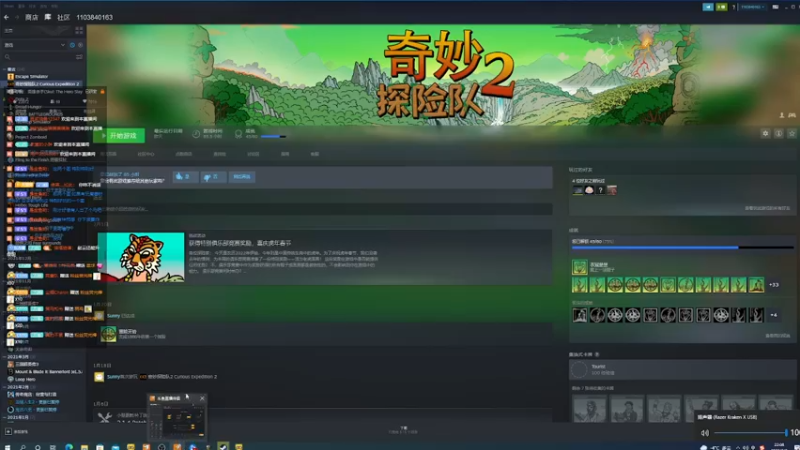Show +33 more unlocked achievements

point(774,285)
